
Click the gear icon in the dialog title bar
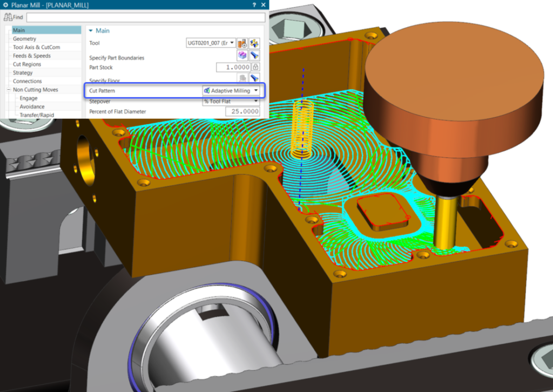point(5,5)
